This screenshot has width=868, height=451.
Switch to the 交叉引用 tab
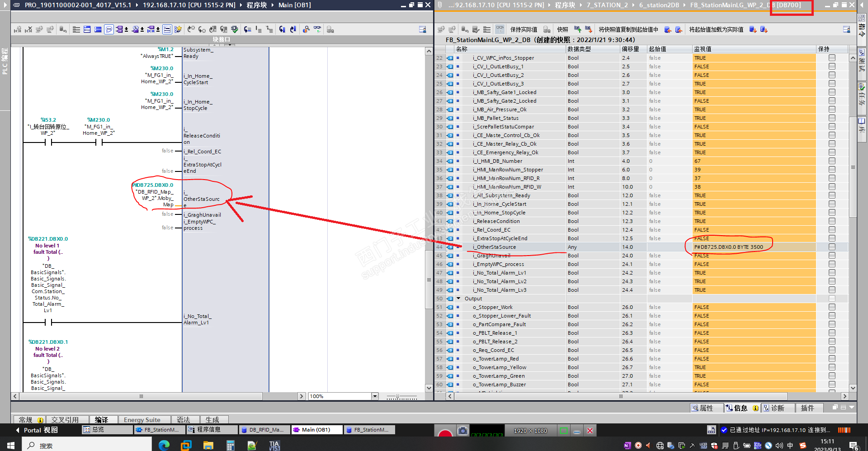click(65, 420)
